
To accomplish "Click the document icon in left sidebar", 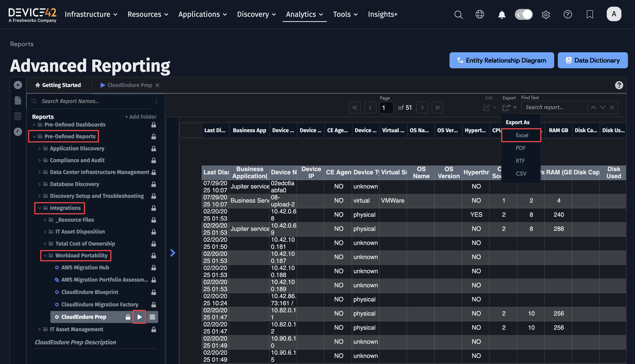I will click(x=18, y=101).
